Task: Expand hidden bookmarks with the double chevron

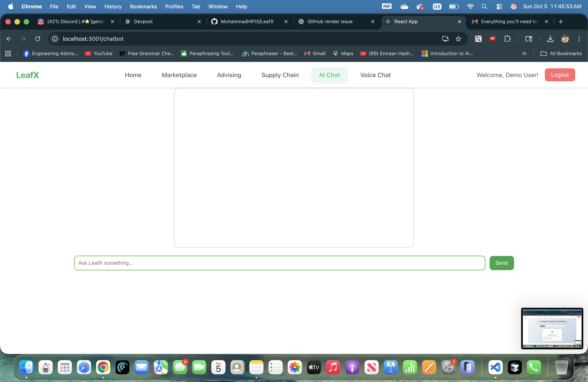Action: point(524,54)
